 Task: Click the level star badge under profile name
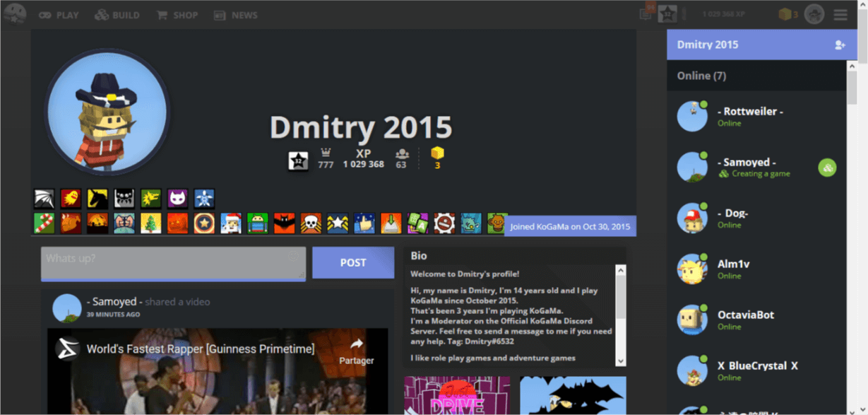[298, 160]
